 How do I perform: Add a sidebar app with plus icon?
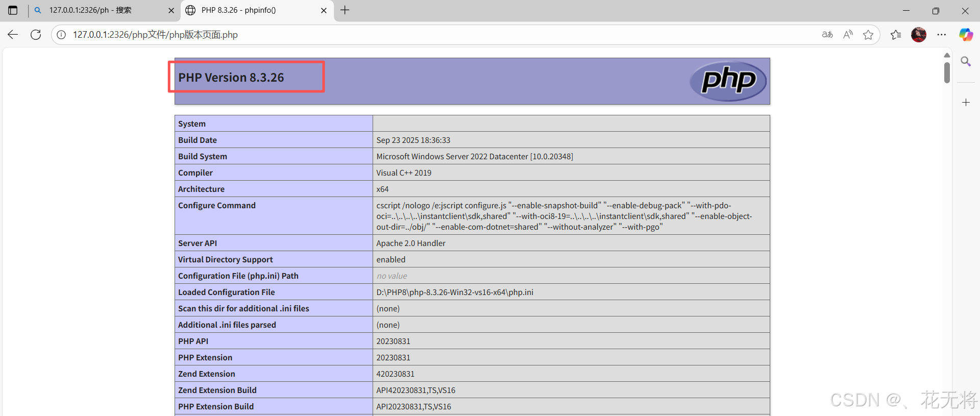click(x=966, y=103)
